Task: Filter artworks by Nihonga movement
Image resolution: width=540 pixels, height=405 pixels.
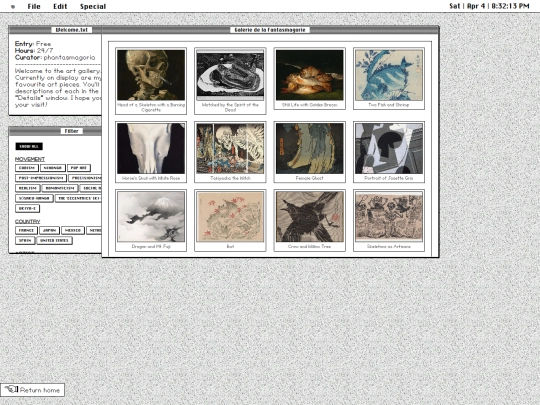Action: (53, 168)
